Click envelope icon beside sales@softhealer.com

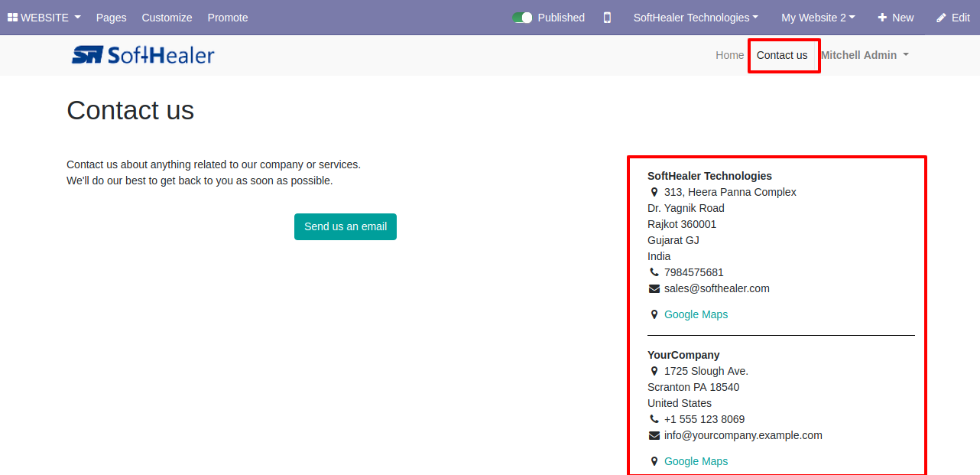[x=654, y=288]
